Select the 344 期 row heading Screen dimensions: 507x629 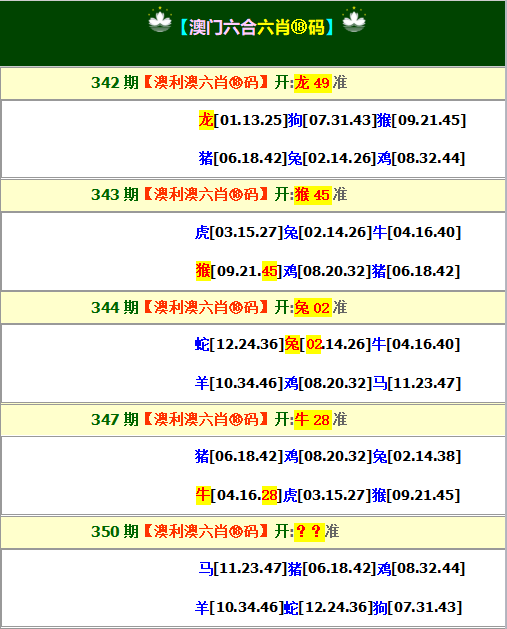[x=253, y=308]
